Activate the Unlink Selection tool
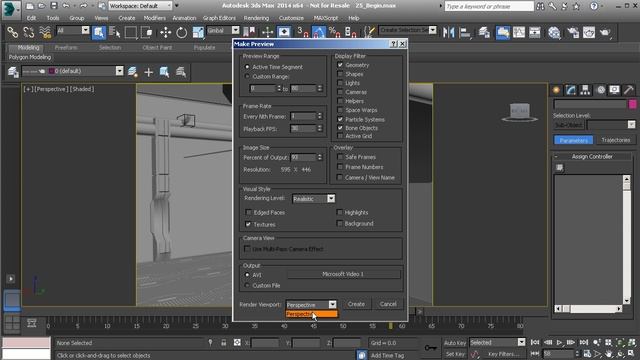 click(x=29, y=32)
